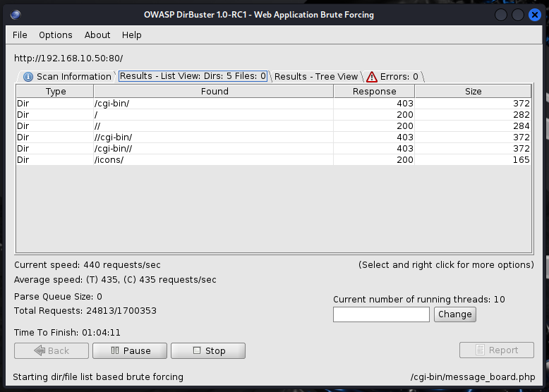
Task: Click the DirBuster app icon in title bar
Action: pyautogui.click(x=16, y=15)
